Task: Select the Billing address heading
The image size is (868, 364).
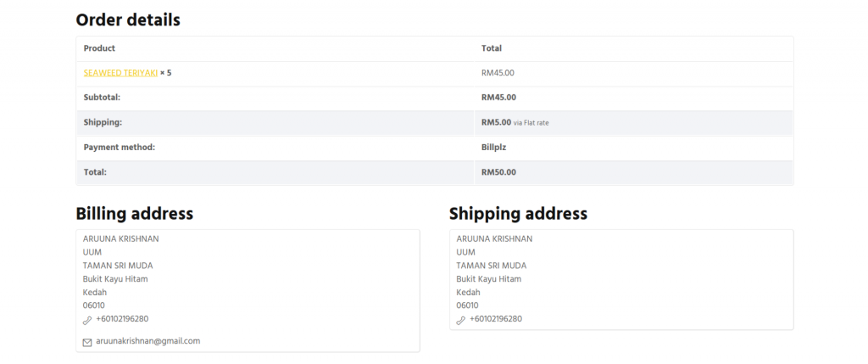Action: tap(135, 213)
